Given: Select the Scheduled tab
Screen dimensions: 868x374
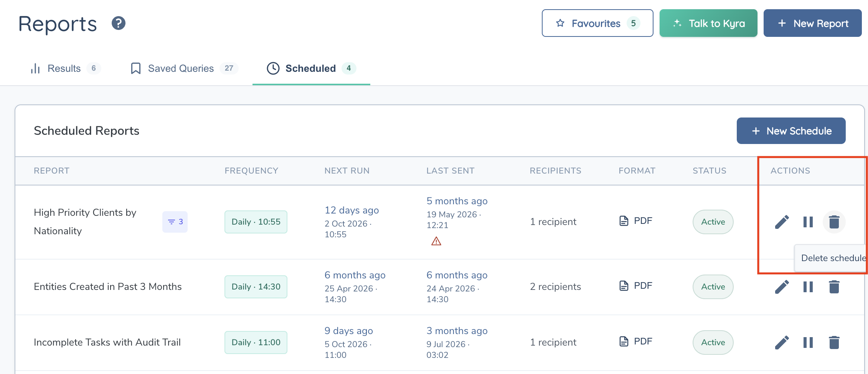Looking at the screenshot, I should coord(311,68).
